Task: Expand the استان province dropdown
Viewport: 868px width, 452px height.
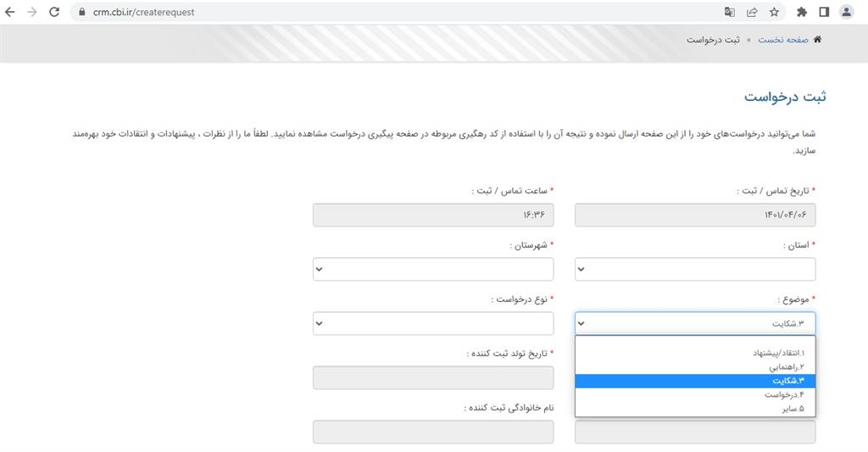Action: [x=695, y=270]
